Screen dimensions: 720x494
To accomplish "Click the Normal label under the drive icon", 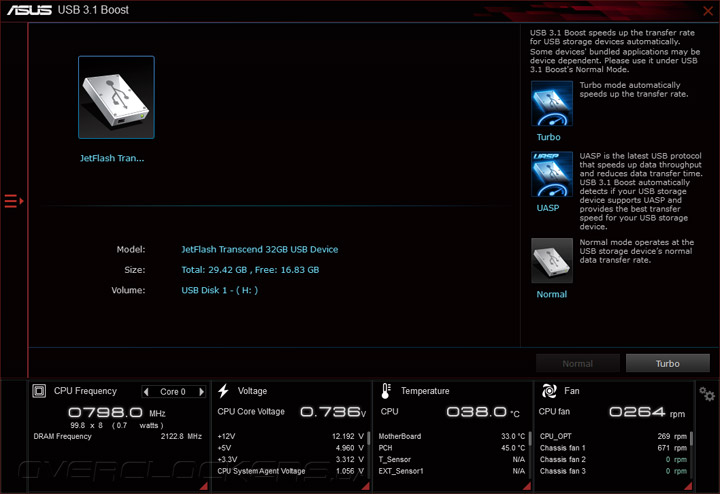I will (x=551, y=294).
